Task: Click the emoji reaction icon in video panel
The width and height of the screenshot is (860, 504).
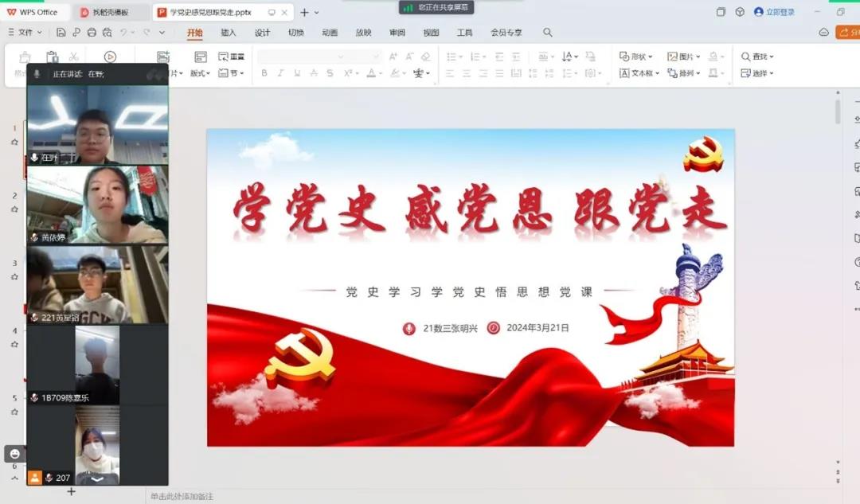Action: click(x=14, y=453)
